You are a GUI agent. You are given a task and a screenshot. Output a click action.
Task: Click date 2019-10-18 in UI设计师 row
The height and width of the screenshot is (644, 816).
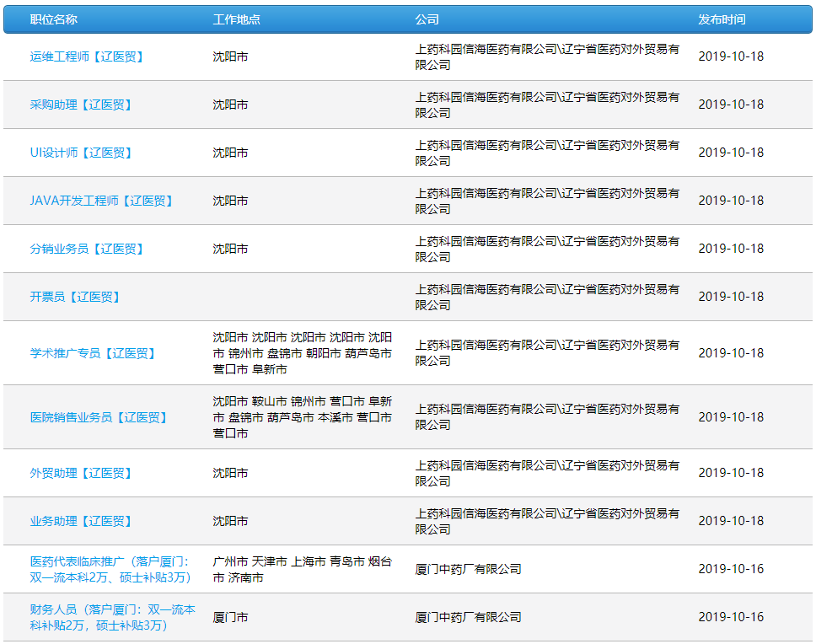coord(731,153)
